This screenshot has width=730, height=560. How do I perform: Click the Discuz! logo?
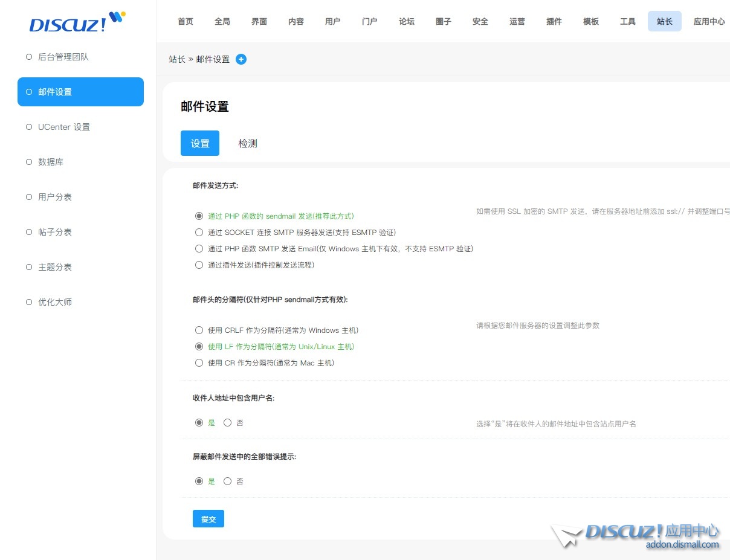(x=77, y=22)
